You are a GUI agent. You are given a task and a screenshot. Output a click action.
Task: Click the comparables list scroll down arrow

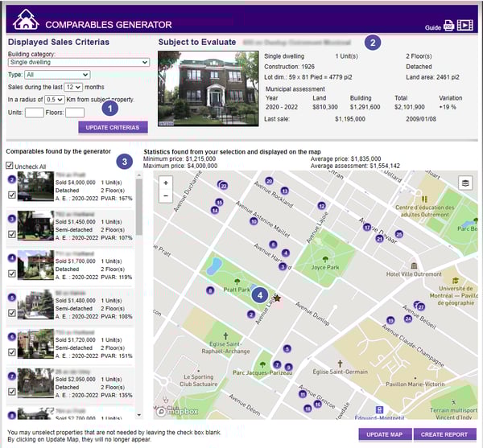[x=139, y=415]
